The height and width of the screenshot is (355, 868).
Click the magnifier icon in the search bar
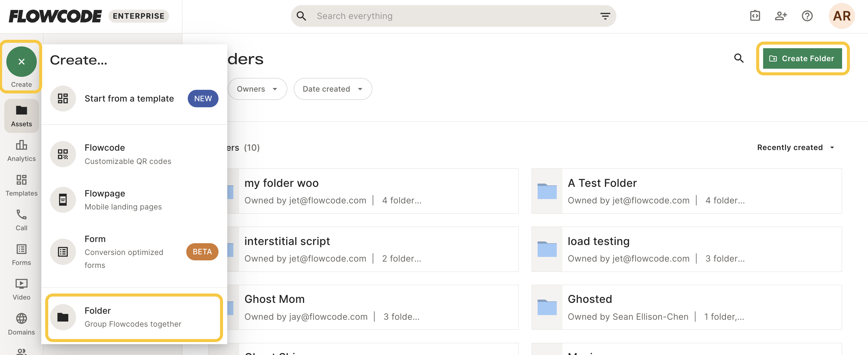301,16
